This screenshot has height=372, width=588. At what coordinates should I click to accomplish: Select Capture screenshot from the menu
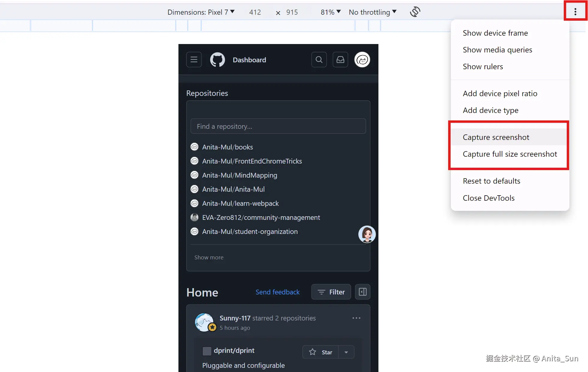pyautogui.click(x=496, y=137)
